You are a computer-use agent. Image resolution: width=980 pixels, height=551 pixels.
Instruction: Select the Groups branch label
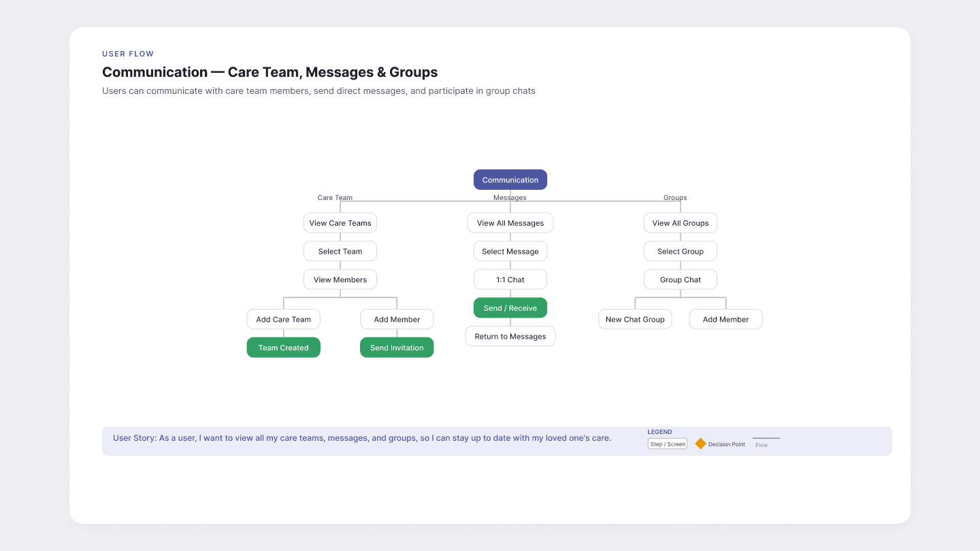click(x=675, y=198)
